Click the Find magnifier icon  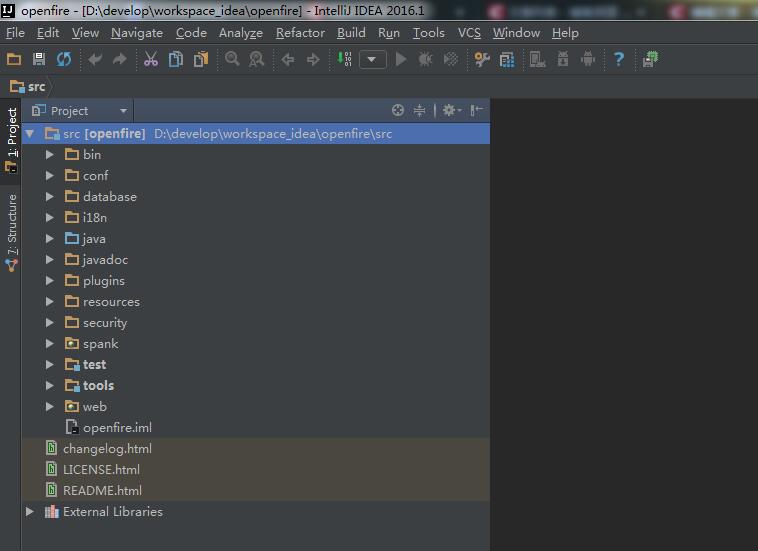233,59
